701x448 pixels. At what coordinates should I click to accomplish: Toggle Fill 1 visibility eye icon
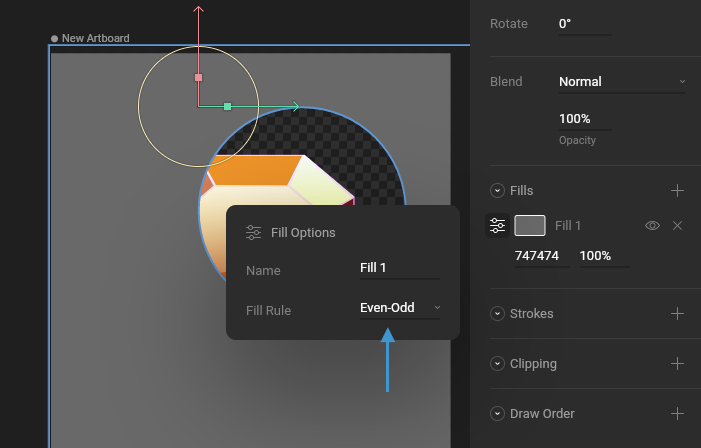pos(652,225)
